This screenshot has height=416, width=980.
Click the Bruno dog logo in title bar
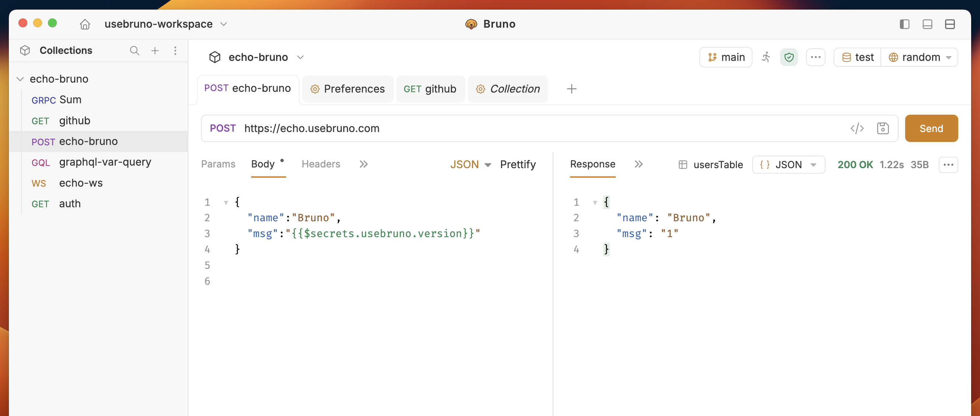click(471, 24)
